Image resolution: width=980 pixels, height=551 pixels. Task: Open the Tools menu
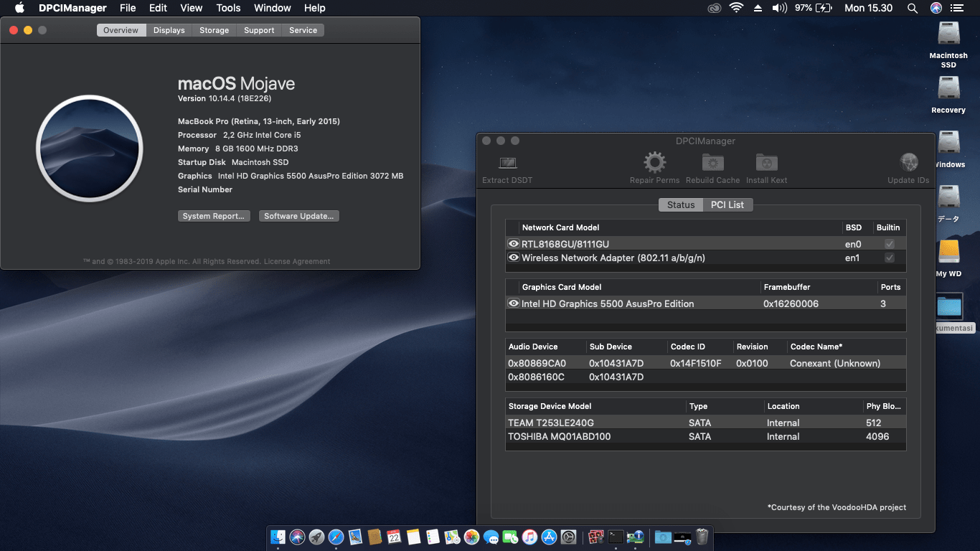227,8
